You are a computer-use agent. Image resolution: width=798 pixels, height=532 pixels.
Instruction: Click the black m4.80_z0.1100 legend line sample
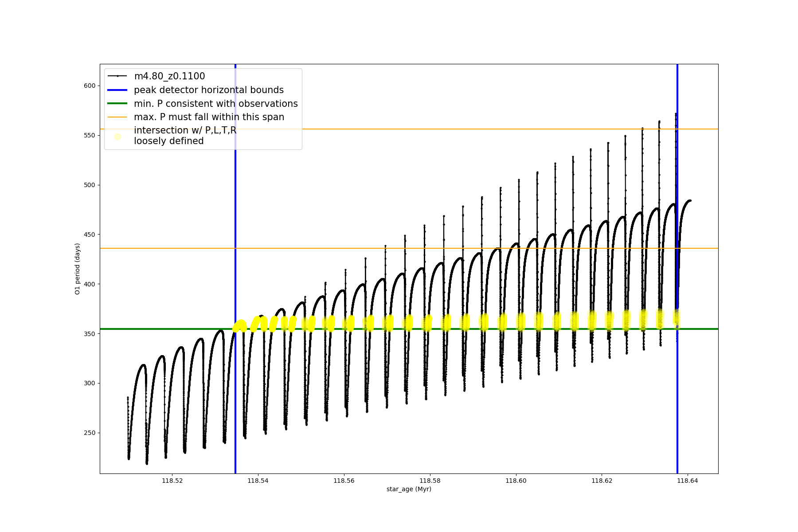[117, 76]
